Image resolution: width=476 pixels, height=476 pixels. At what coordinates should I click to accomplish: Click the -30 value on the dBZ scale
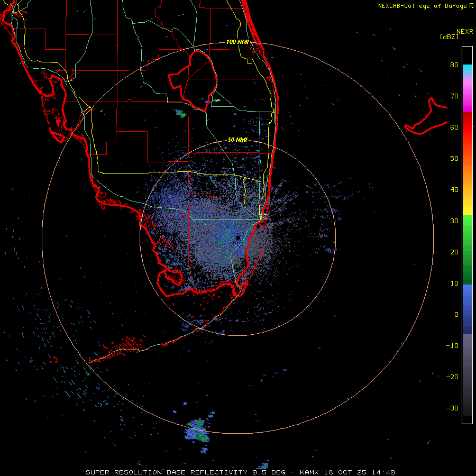[452, 408]
